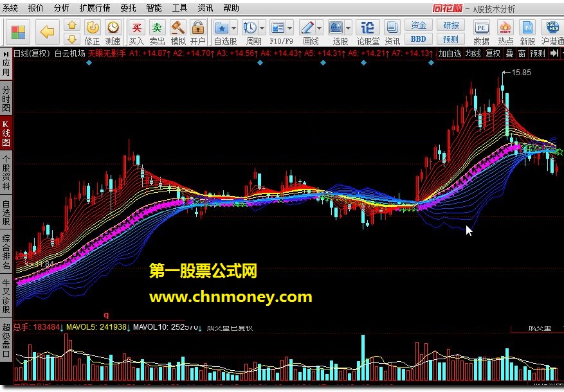Expand the 画线 dropdown arrow
564x392 pixels.
point(320,28)
